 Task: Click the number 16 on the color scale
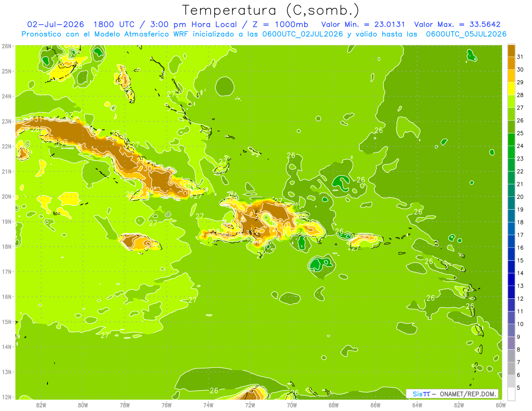pyautogui.click(x=520, y=248)
